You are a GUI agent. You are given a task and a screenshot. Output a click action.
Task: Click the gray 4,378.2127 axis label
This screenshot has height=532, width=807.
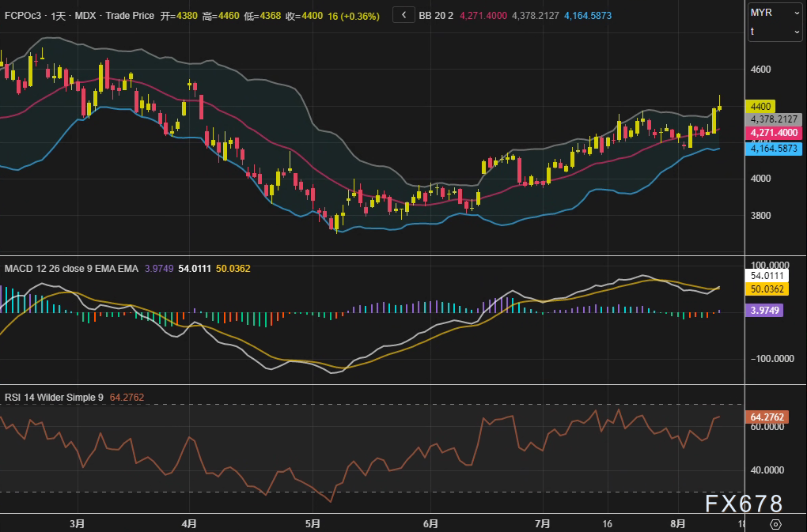774,119
